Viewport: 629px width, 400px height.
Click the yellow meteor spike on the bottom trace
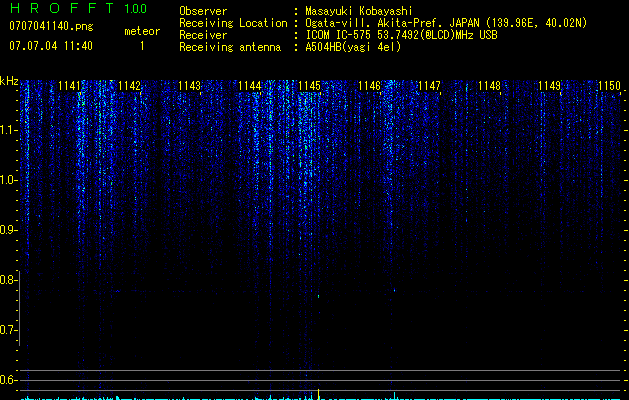(319, 394)
